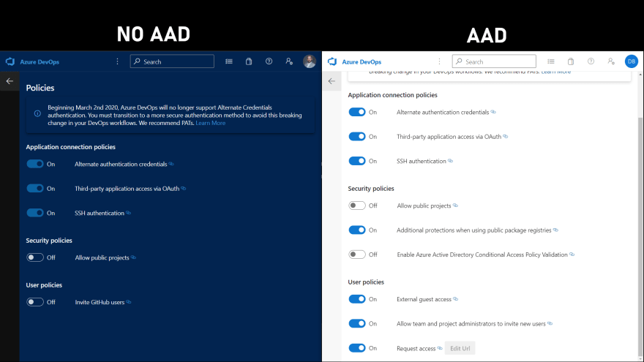Open Learn More link in NO AAD banner
Screen dimensions: 644x362
pos(210,123)
